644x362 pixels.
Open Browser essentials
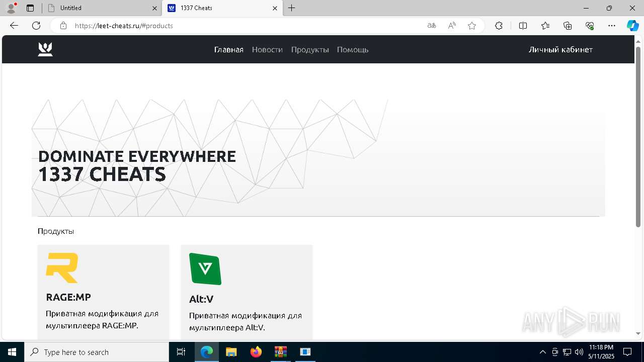pyautogui.click(x=590, y=26)
